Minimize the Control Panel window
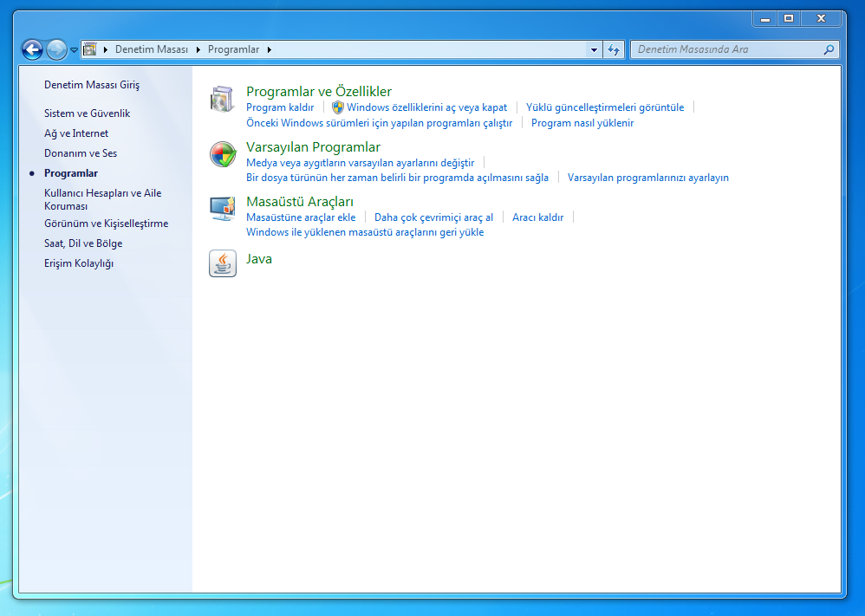Image resolution: width=865 pixels, height=616 pixels. pos(764,19)
